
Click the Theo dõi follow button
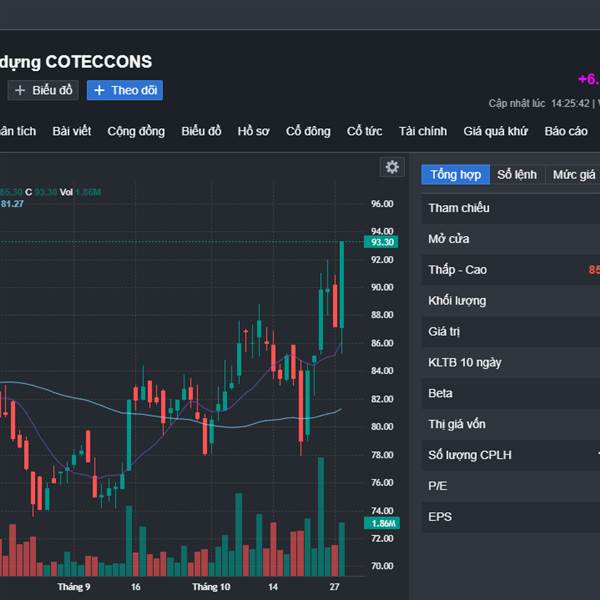point(125,90)
